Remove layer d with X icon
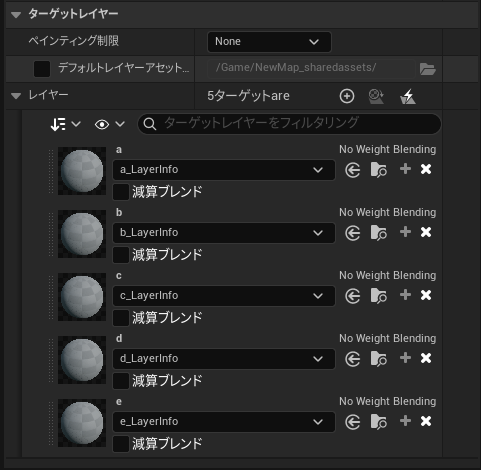Image resolution: width=481 pixels, height=470 pixels. pyautogui.click(x=426, y=358)
